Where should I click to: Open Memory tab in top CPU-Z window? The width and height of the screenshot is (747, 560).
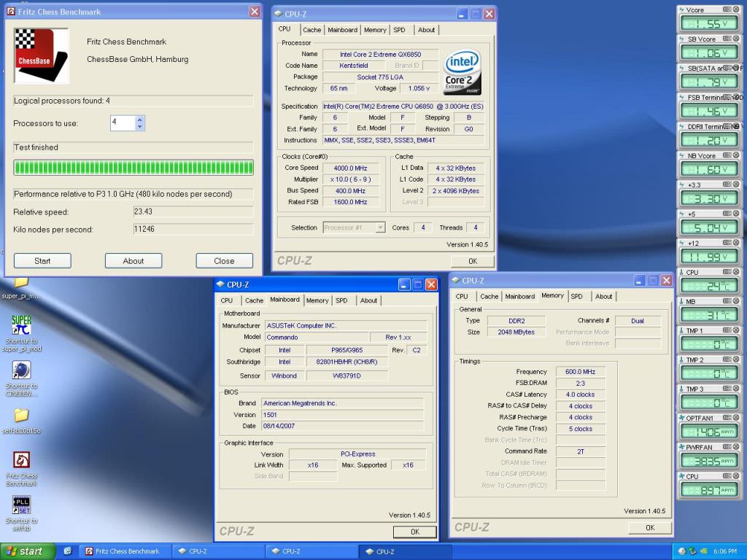[x=375, y=29]
